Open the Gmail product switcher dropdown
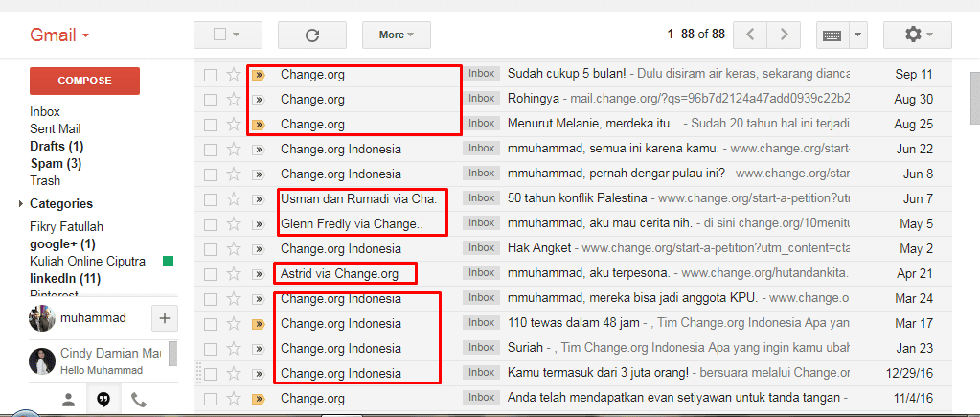This screenshot has width=980, height=417. [x=60, y=35]
